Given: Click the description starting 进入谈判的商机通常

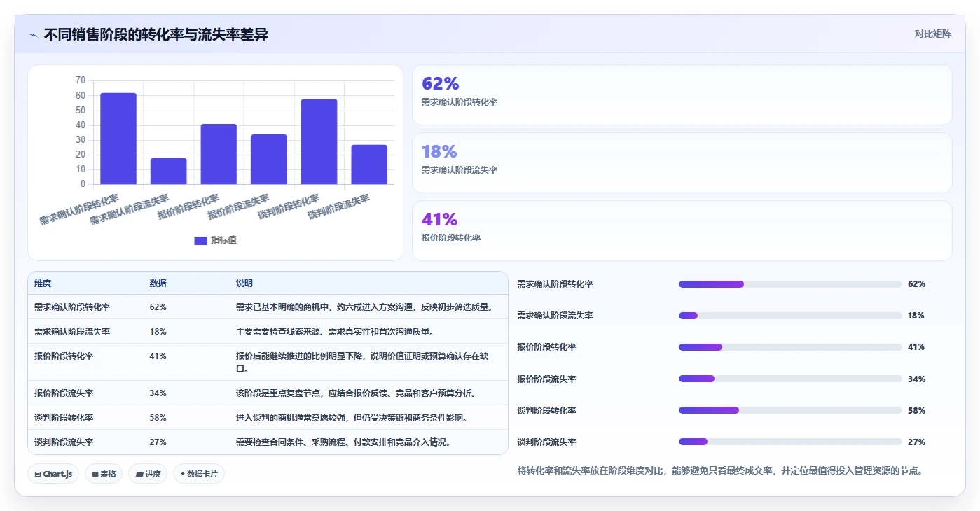Looking at the screenshot, I should pos(352,418).
